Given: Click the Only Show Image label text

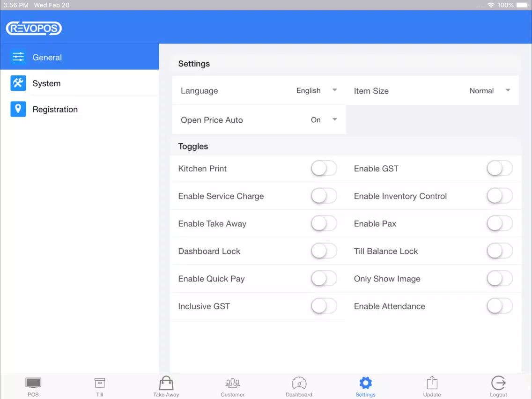Looking at the screenshot, I should (387, 279).
